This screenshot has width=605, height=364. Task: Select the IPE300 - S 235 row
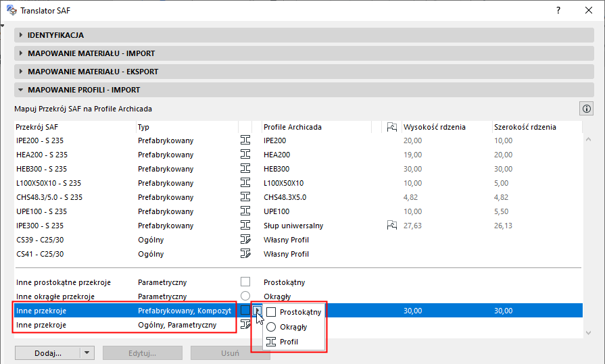pos(298,226)
